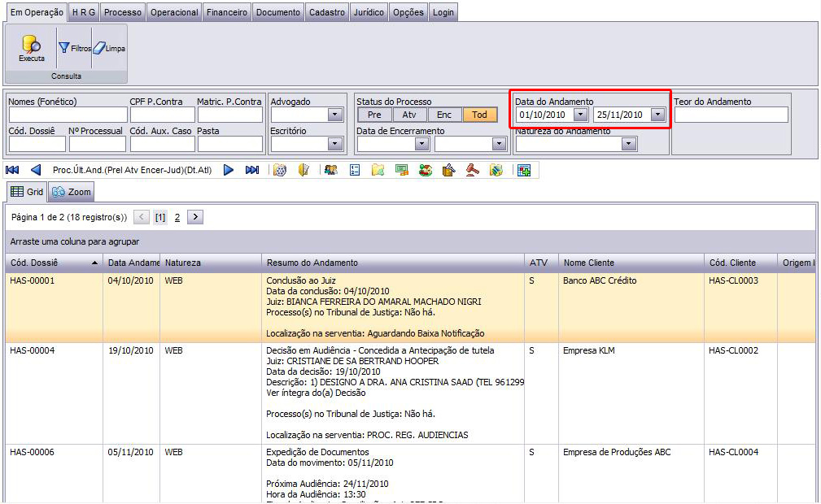Select the Grid view tab
The height and width of the screenshot is (504, 821).
(27, 192)
